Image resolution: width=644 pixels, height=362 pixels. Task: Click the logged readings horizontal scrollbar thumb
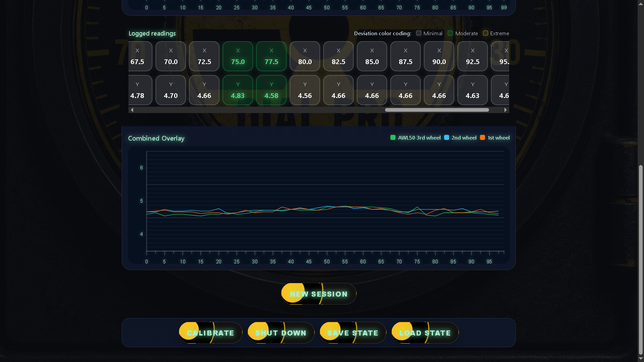click(437, 110)
